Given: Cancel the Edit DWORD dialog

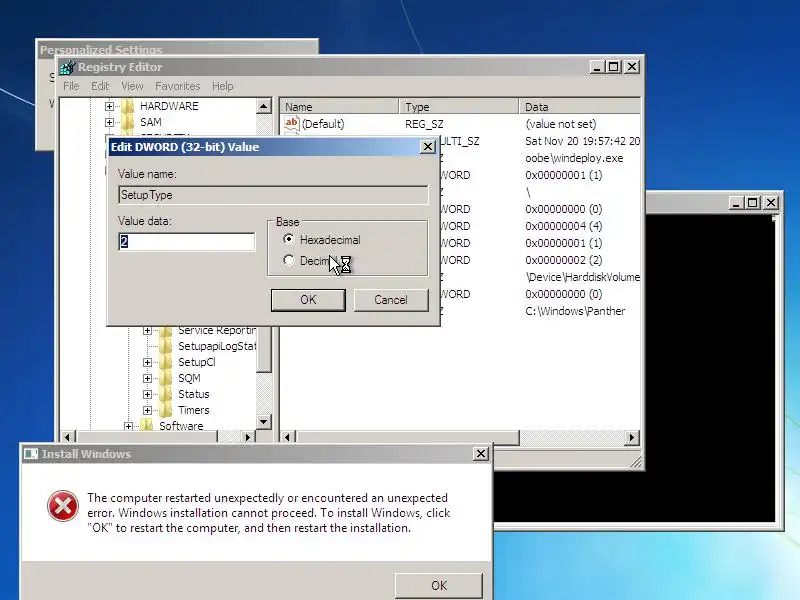Looking at the screenshot, I should tap(391, 299).
